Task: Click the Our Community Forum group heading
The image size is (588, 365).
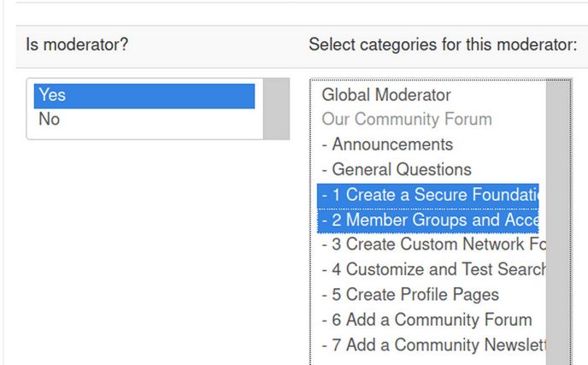Action: point(407,120)
